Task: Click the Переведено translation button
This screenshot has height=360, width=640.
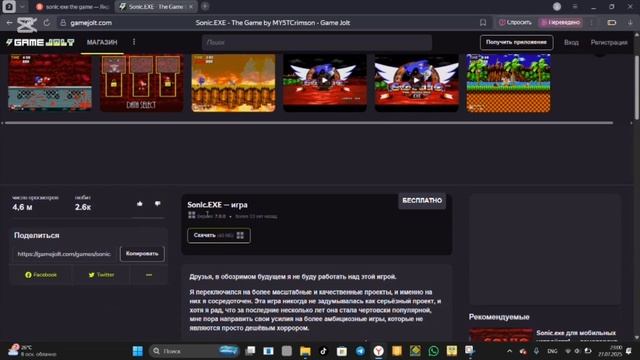Action: coord(561,22)
